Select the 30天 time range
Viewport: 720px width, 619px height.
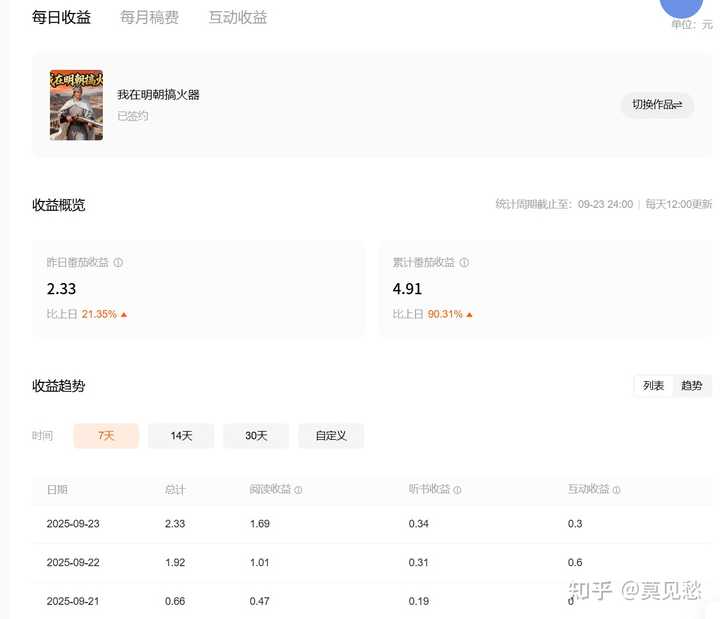tap(256, 436)
